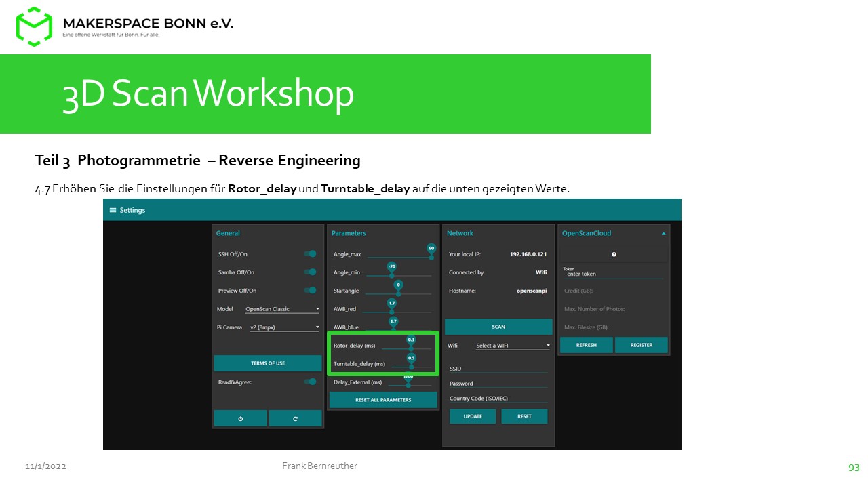
Task: Click the power icon button in General
Action: point(241,418)
